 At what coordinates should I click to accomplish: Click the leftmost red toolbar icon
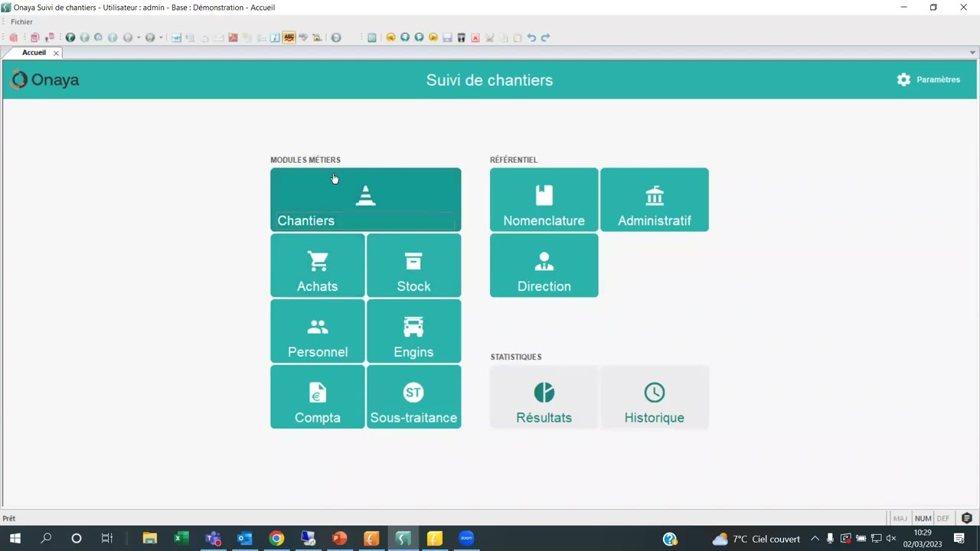[x=13, y=37]
